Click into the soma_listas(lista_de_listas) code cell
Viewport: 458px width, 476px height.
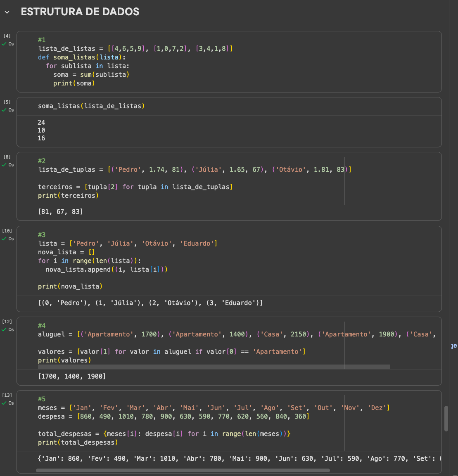[x=91, y=106]
